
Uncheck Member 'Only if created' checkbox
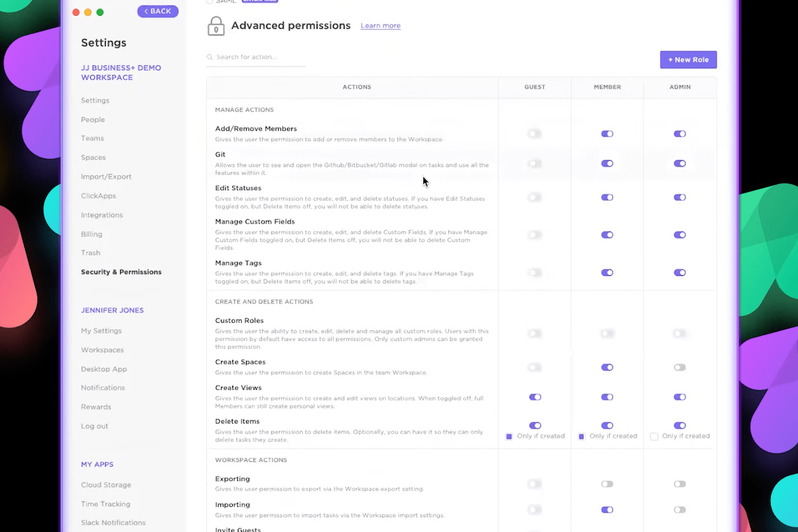point(582,436)
